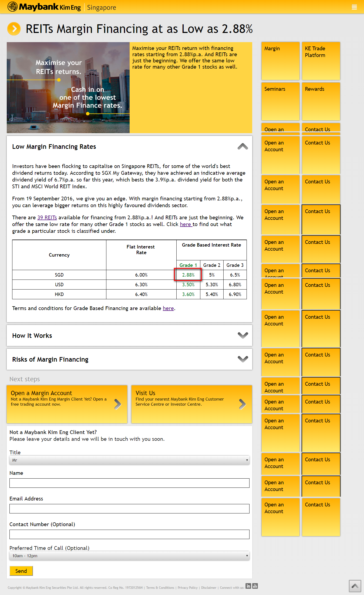The width and height of the screenshot is (364, 595).
Task: Open the LinkedIn icon in footer
Action: pyautogui.click(x=248, y=586)
